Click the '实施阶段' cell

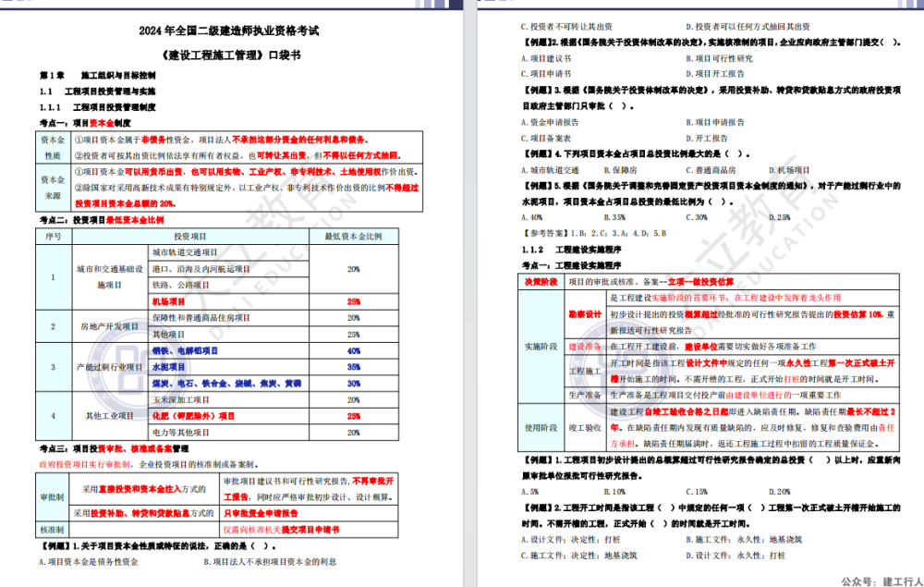(x=541, y=347)
